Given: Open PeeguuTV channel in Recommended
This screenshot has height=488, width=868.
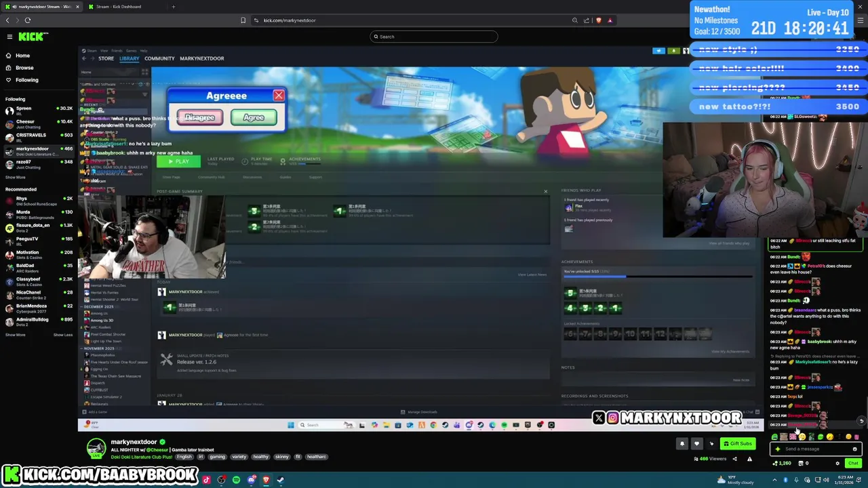Looking at the screenshot, I should point(39,241).
